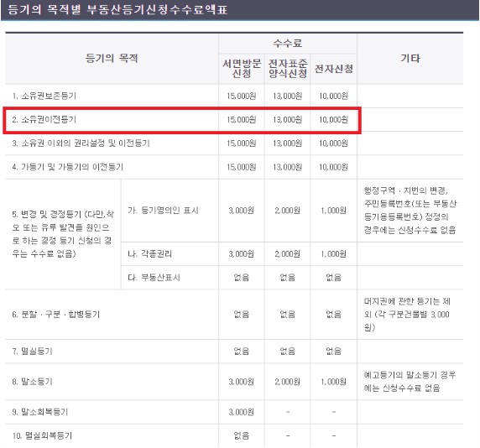Select the row label '2. 소유권이전등기'
This screenshot has height=448, width=480.
click(x=44, y=119)
